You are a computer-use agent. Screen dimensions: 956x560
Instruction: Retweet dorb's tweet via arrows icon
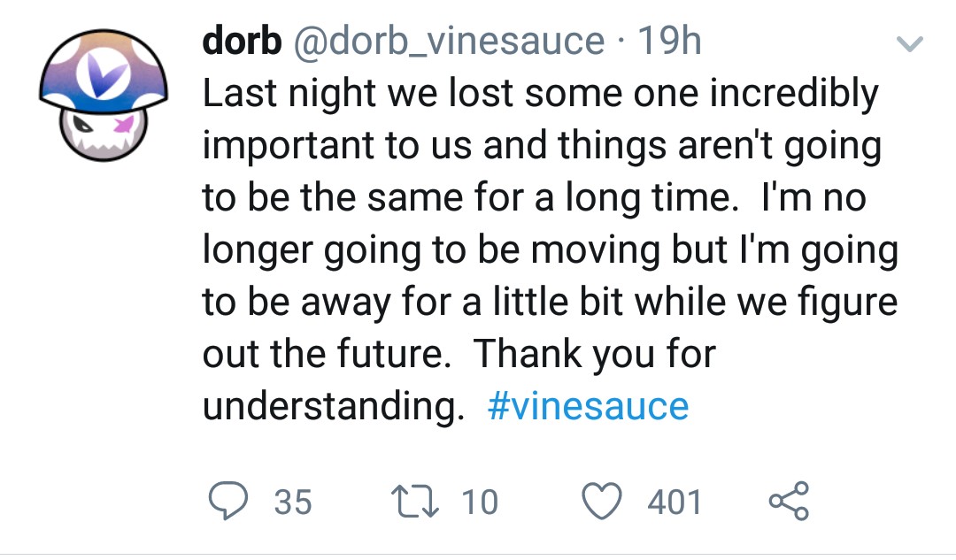(418, 501)
